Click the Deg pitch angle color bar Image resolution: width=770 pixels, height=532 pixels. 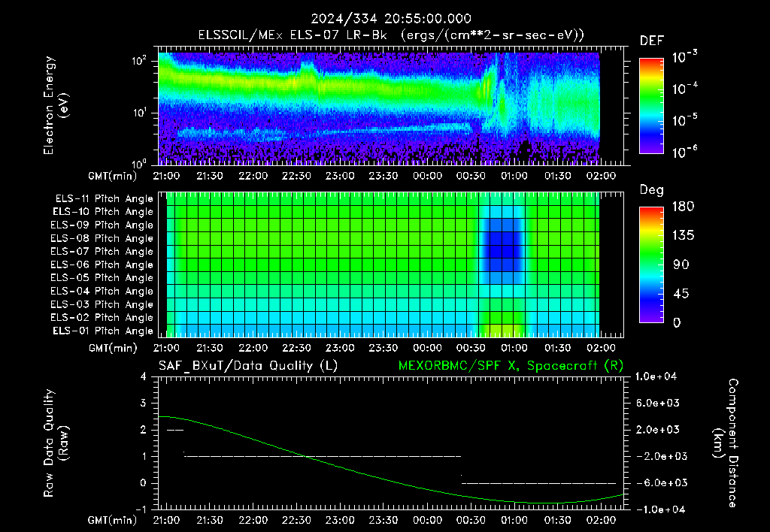(651, 265)
